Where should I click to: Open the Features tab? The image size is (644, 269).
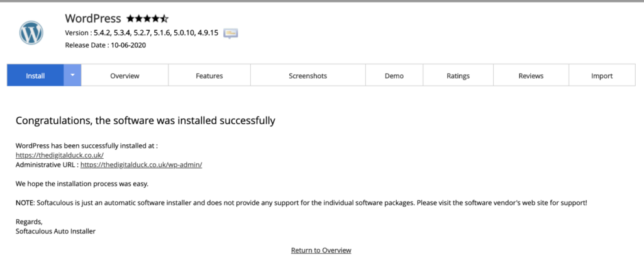(209, 76)
